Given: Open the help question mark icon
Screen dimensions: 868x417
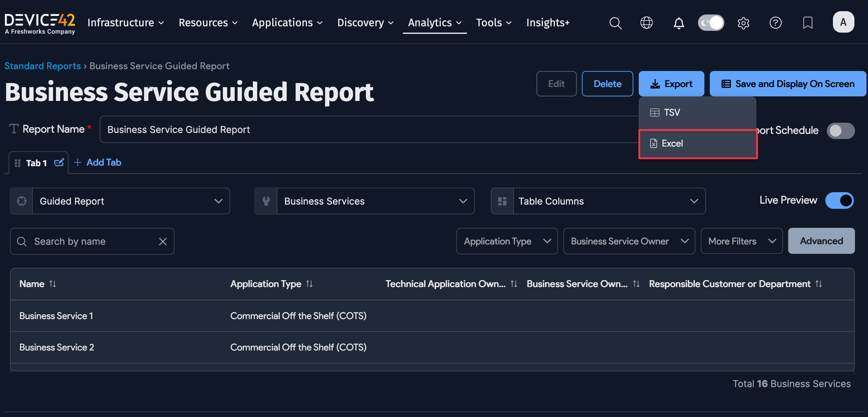Looking at the screenshot, I should [775, 23].
